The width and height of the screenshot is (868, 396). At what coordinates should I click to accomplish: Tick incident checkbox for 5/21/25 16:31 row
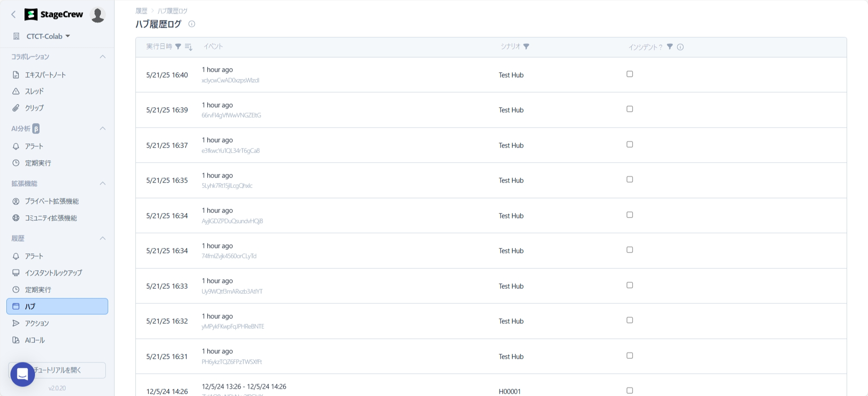coord(629,356)
